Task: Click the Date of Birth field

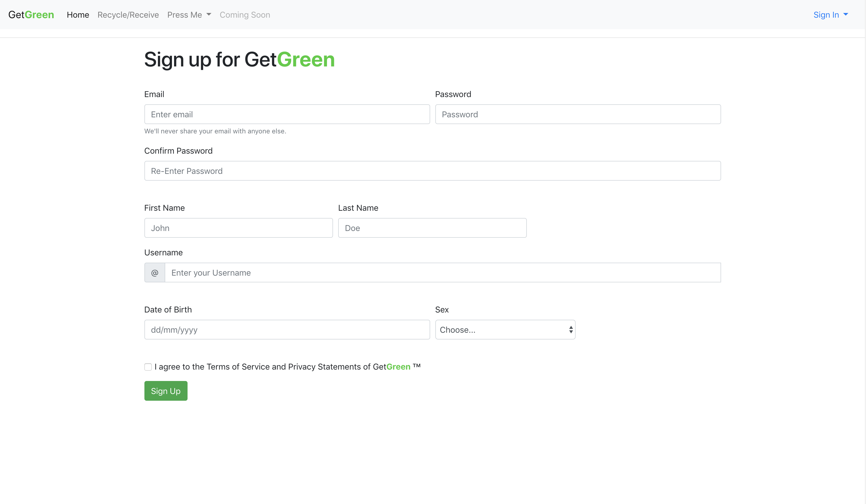Action: (x=287, y=330)
